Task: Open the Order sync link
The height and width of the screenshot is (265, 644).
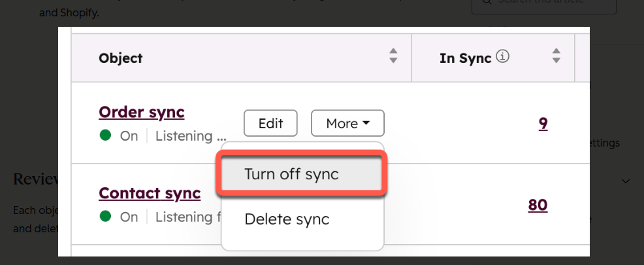Action: click(142, 112)
